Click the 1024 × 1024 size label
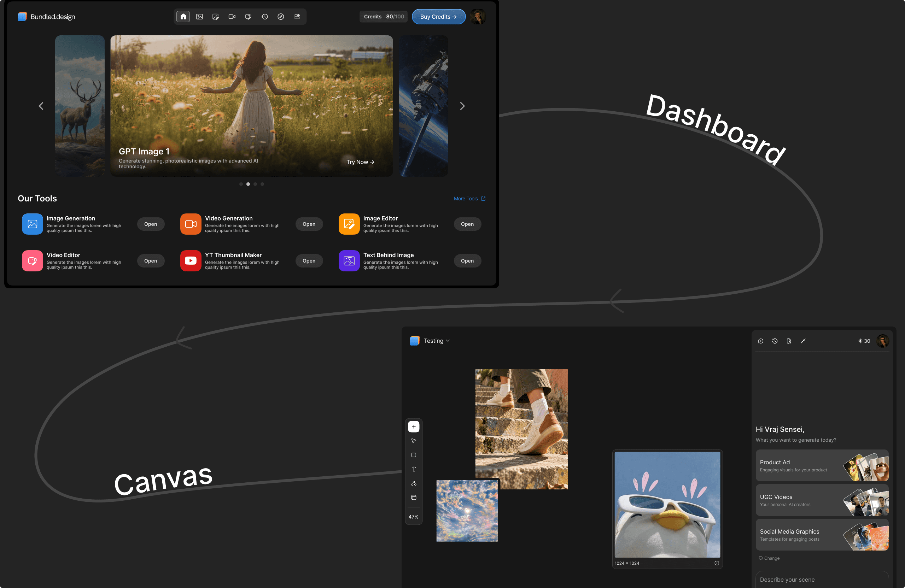 (x=627, y=563)
